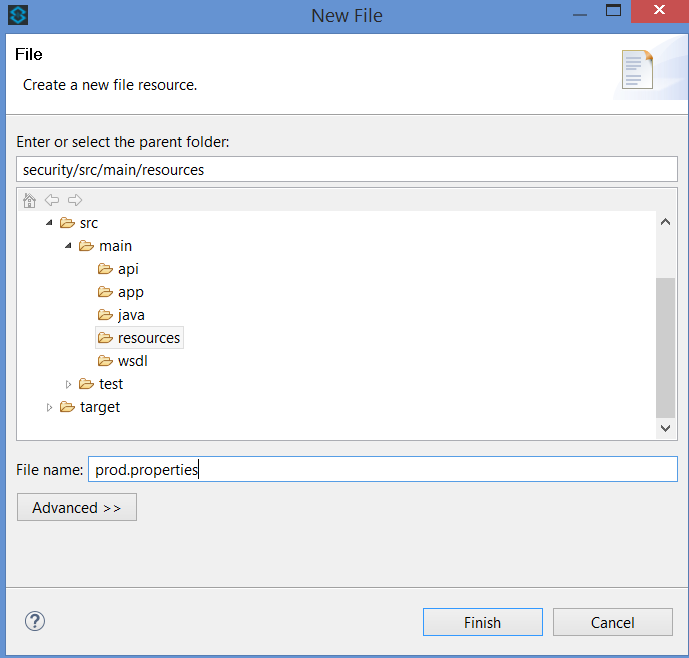Open the Advanced >> options
The image size is (689, 658).
point(77,508)
